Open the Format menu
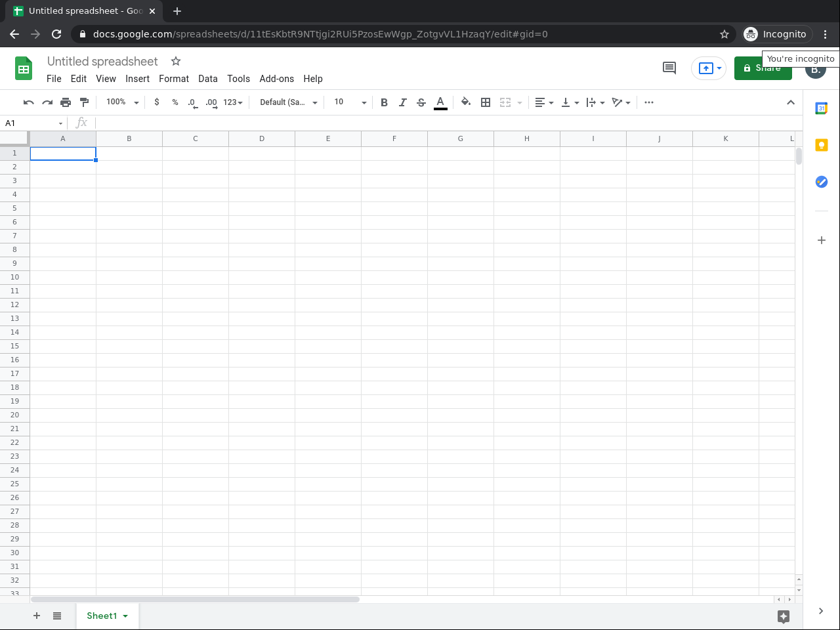Screen dimensions: 840x630 (x=174, y=79)
